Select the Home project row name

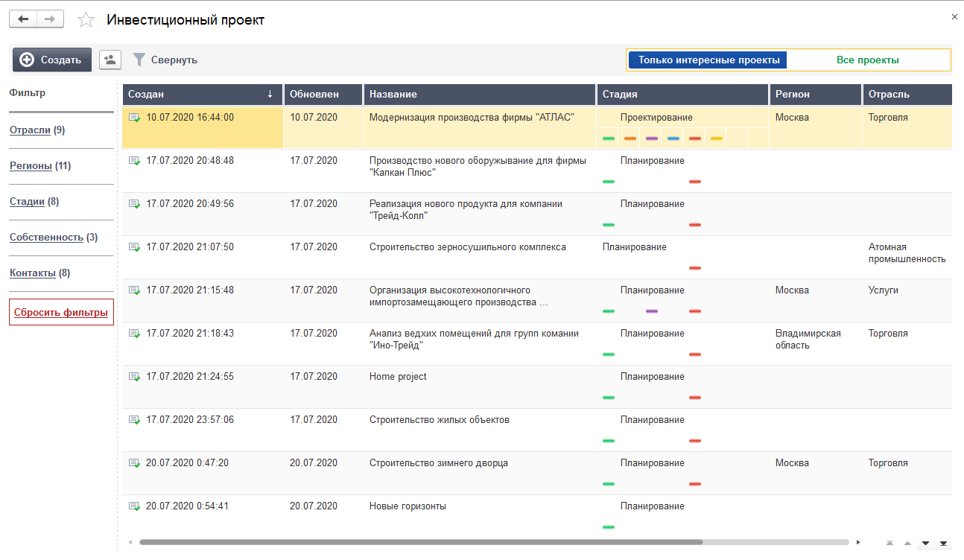[399, 377]
